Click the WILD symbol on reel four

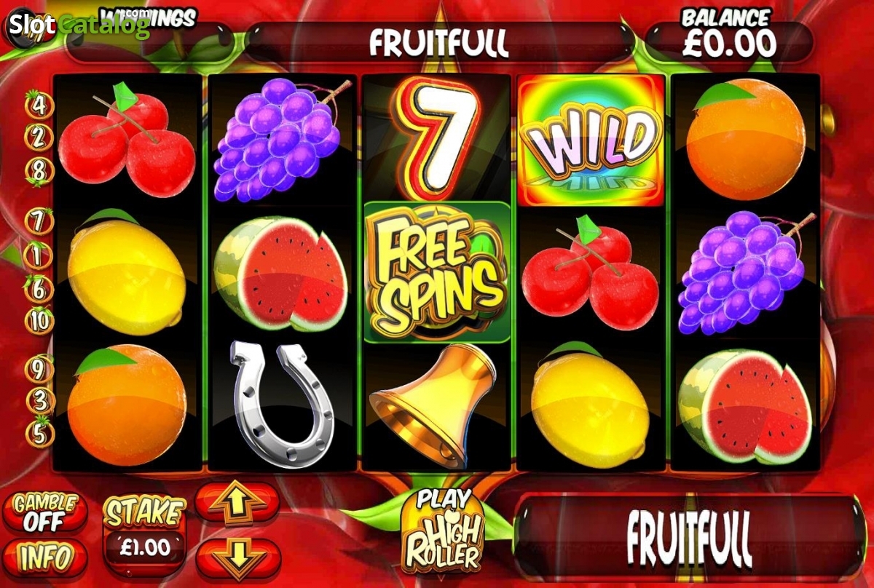coord(591,140)
